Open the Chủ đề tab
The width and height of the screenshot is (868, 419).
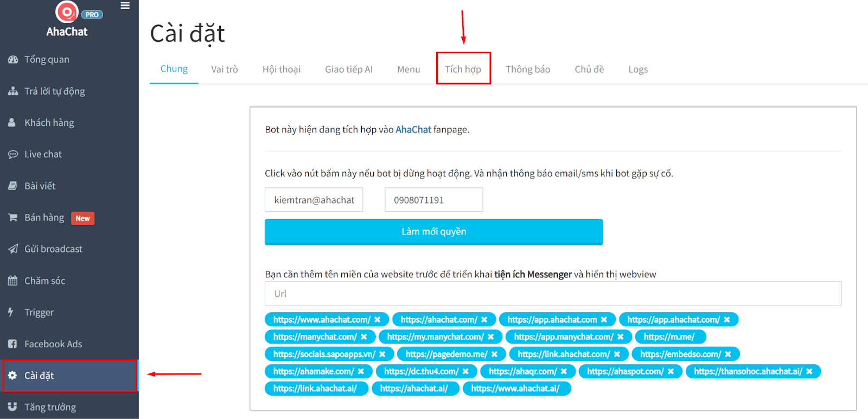(x=589, y=69)
